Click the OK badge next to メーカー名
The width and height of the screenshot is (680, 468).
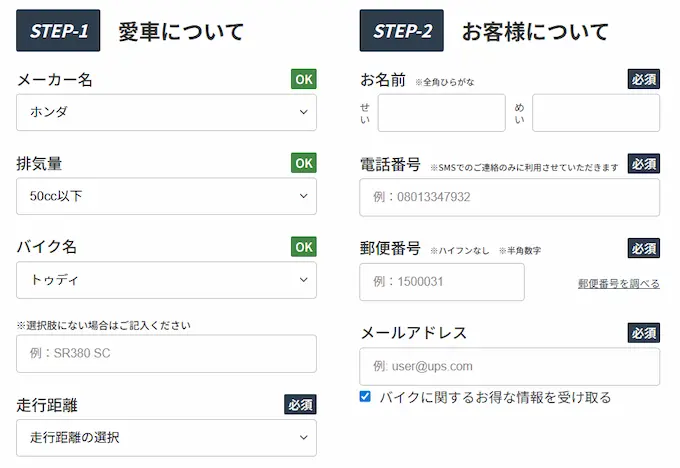(304, 79)
